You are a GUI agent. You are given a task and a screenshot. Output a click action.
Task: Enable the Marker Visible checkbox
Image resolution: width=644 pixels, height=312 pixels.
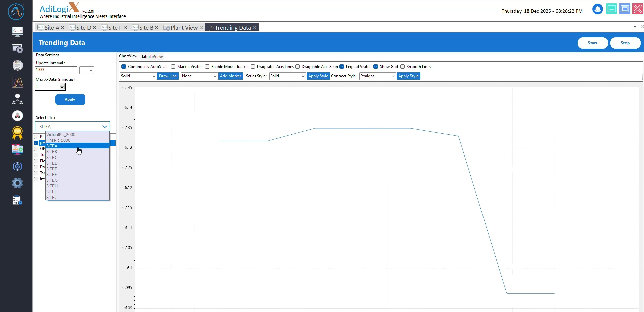[x=173, y=67]
